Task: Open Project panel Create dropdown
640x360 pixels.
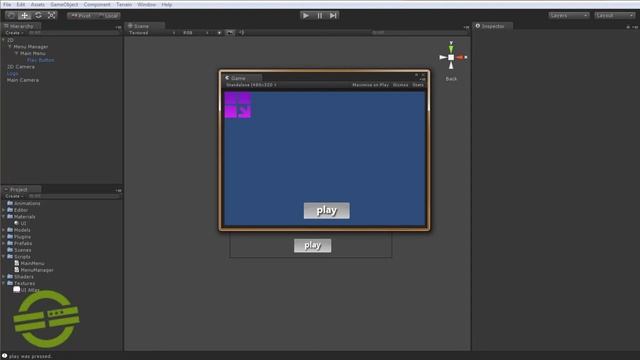Action: coord(14,196)
